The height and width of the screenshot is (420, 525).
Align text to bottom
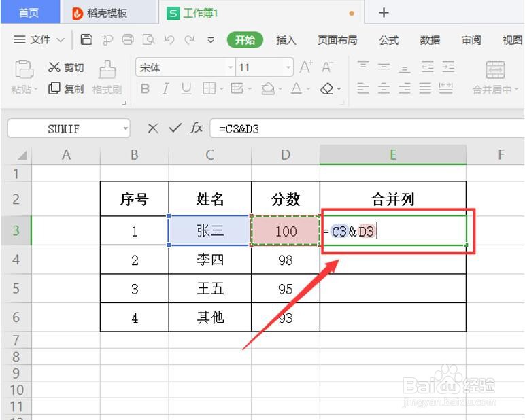(x=405, y=69)
